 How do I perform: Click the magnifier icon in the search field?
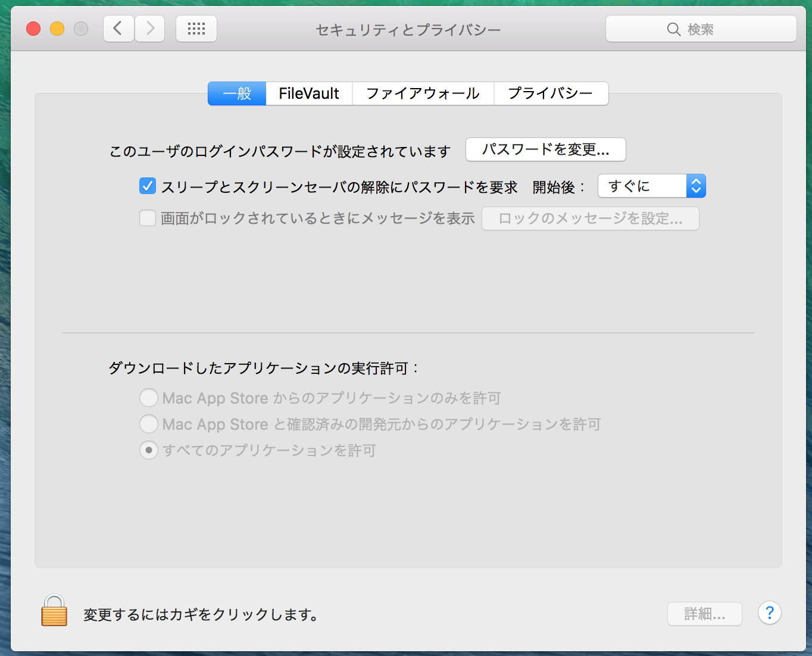click(x=673, y=29)
